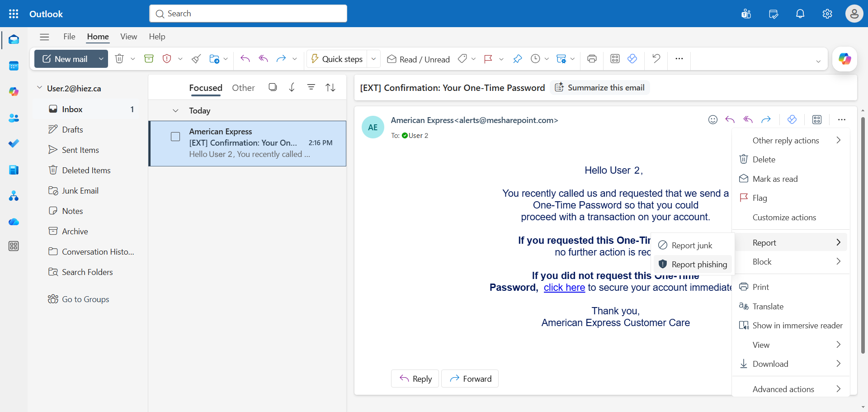The height and width of the screenshot is (412, 868).
Task: Choose Translate from the menu
Action: (x=791, y=307)
